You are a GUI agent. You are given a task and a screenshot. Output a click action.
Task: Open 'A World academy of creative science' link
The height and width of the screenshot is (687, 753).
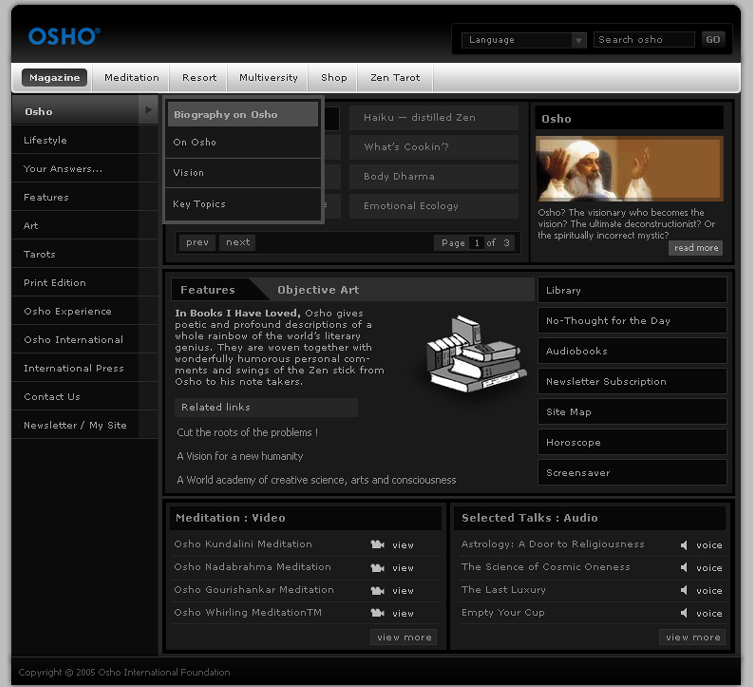tap(316, 480)
